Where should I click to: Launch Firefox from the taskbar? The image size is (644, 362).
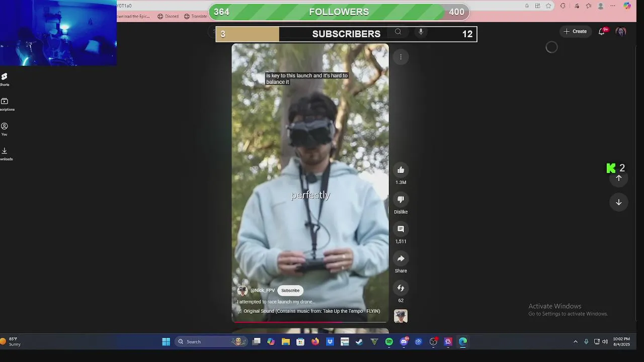pyautogui.click(x=315, y=342)
